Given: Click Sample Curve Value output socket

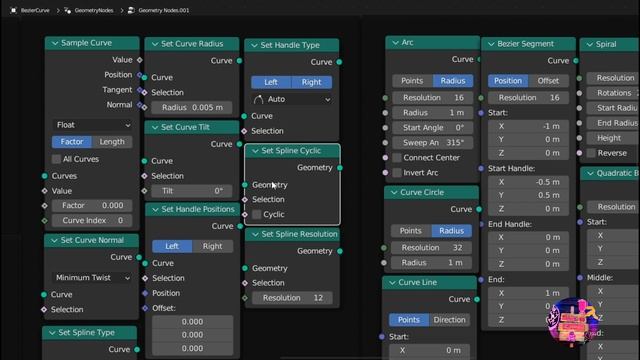Looking at the screenshot, I should pyautogui.click(x=140, y=60).
